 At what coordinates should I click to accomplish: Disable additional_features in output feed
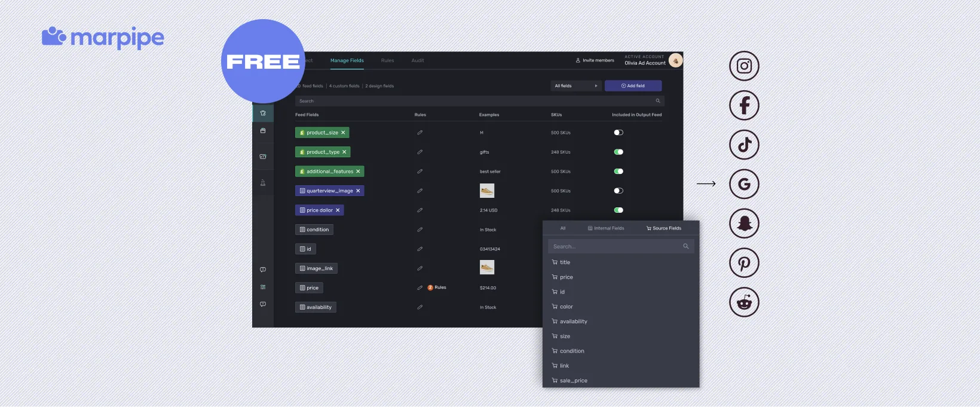[x=618, y=172]
